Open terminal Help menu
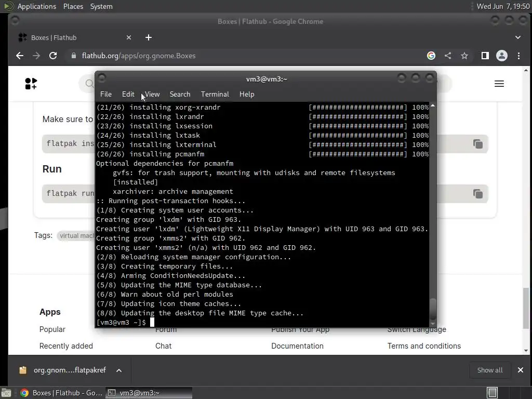 coord(247,95)
